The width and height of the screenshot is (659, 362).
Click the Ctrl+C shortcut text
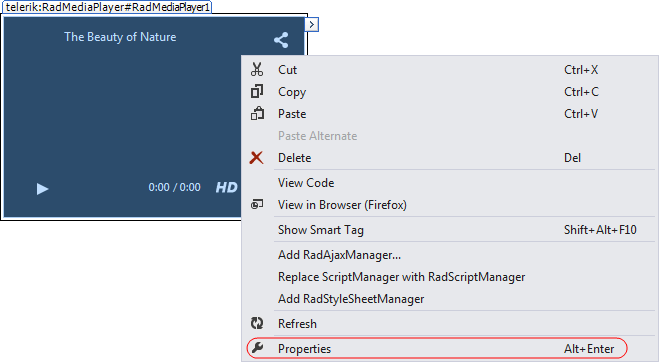click(x=581, y=92)
